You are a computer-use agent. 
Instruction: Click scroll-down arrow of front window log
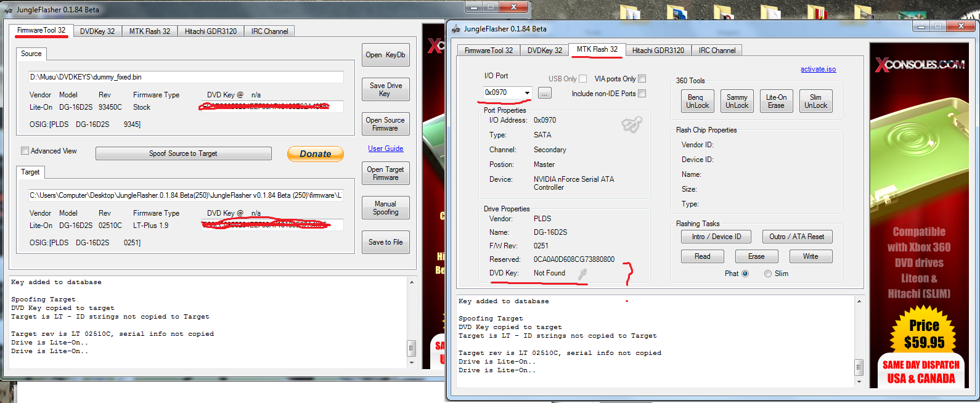[x=859, y=381]
